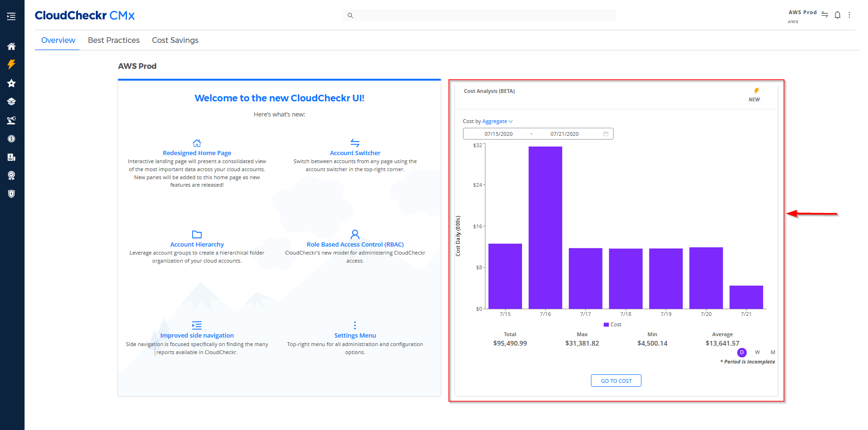Click the 7/18 cost bar in chart

tap(626, 279)
